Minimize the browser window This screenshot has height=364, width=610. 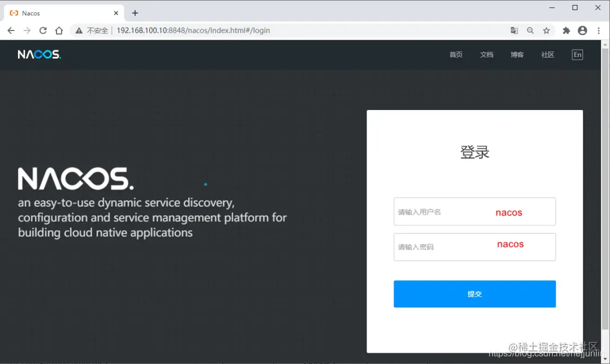coord(552,8)
